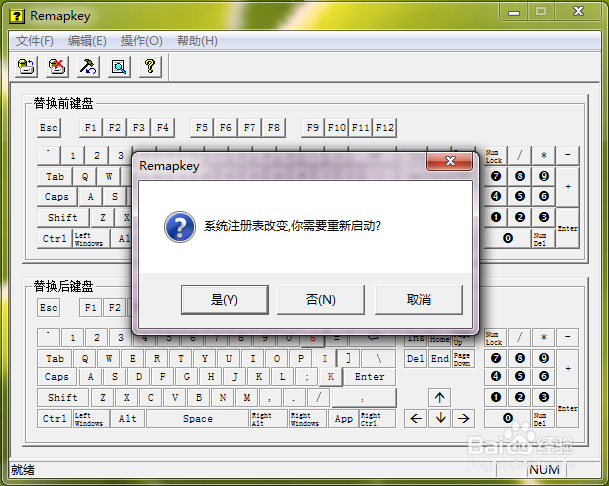Open the 编辑(E) menu
The image size is (609, 486).
(87, 41)
